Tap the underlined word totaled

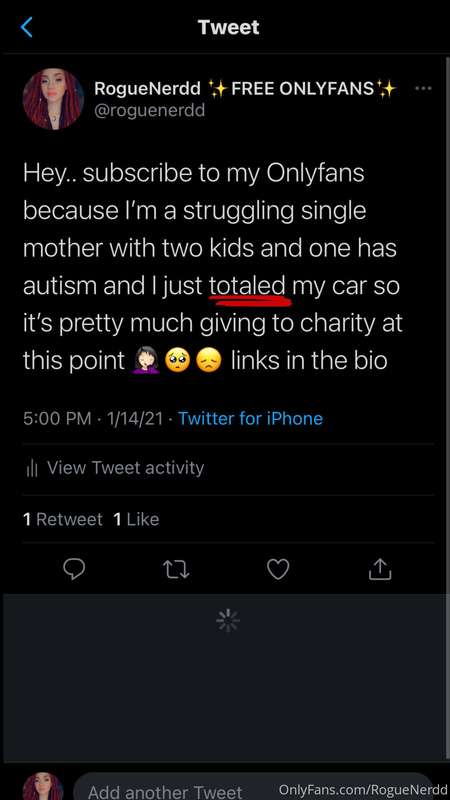[x=247, y=286]
